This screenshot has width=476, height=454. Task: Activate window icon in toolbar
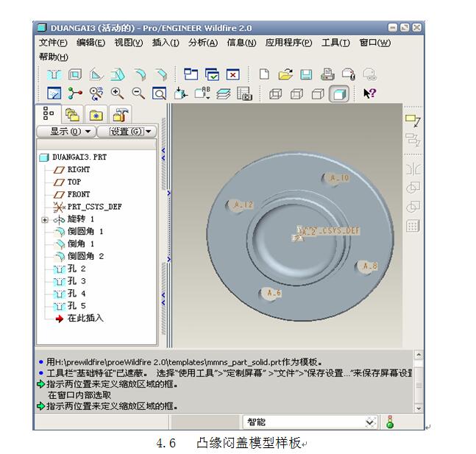[191, 74]
